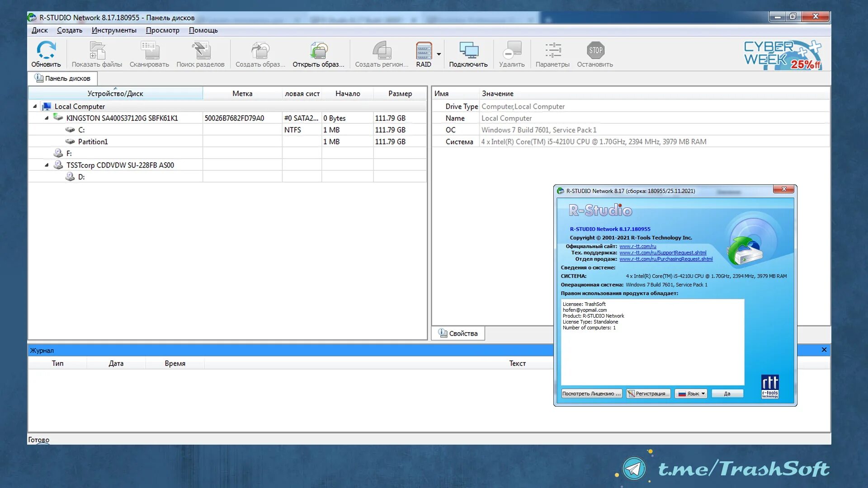Click the Licensee: TrashSoft text

584,304
